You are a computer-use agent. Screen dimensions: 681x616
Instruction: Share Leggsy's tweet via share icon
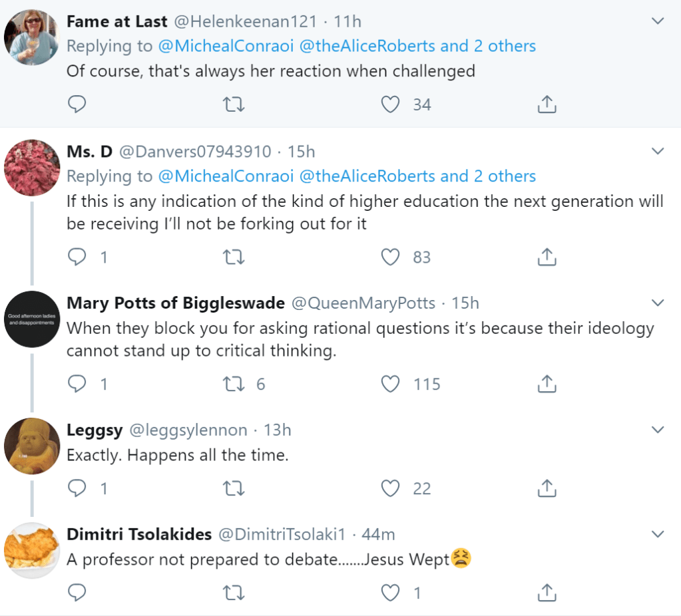coord(546,488)
